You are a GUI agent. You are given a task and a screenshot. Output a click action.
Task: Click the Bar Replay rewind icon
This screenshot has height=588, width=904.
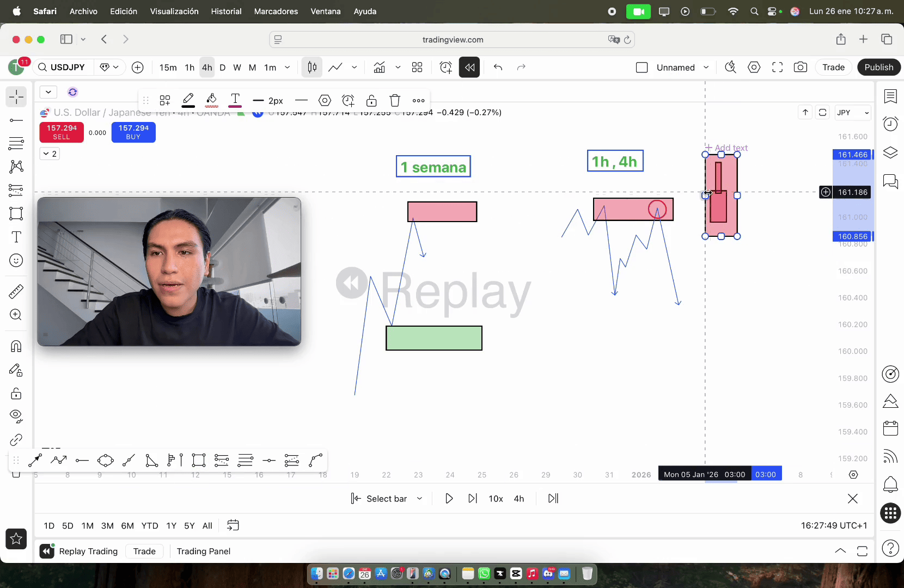click(x=469, y=68)
